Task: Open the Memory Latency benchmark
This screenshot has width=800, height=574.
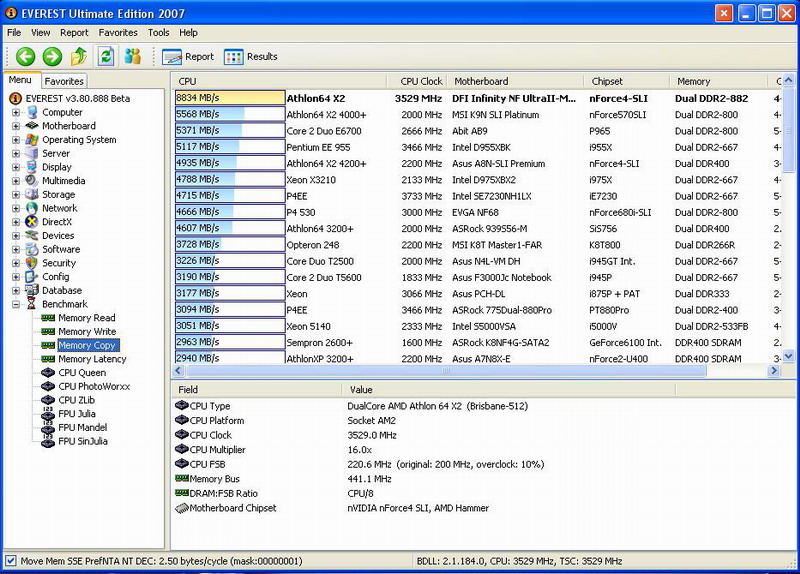Action: click(x=92, y=359)
